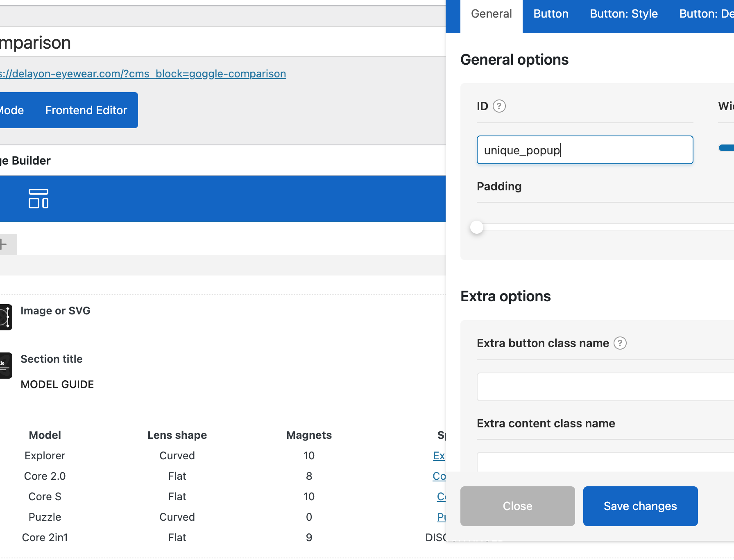Click the Extra button class name field
Screen dimensions: 734x560
(605, 387)
